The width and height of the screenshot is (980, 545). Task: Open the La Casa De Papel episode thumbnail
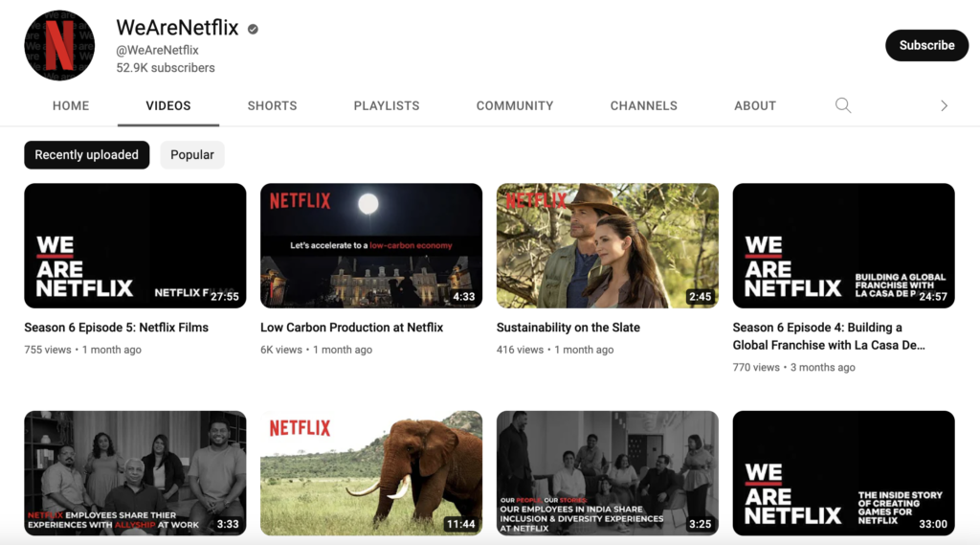pos(844,245)
